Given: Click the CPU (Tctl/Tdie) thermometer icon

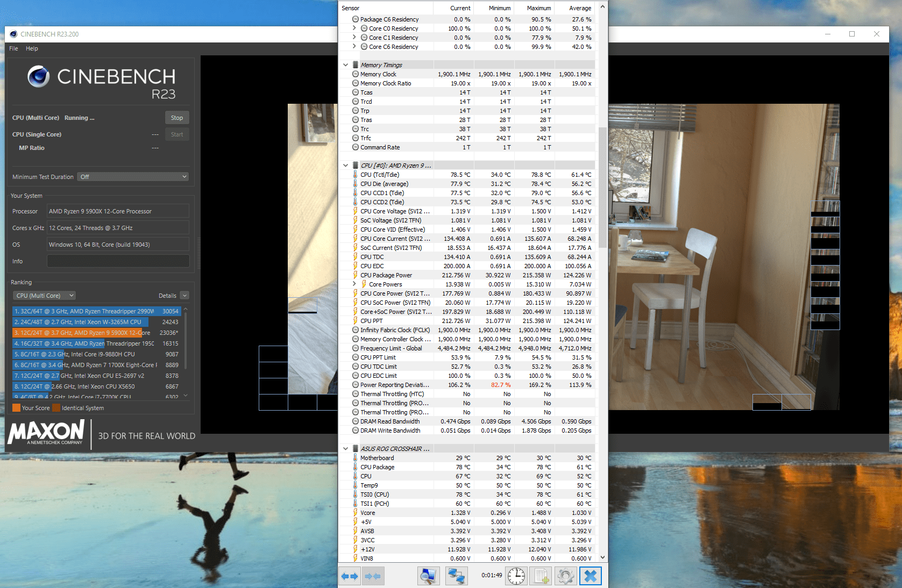Looking at the screenshot, I should pos(355,175).
